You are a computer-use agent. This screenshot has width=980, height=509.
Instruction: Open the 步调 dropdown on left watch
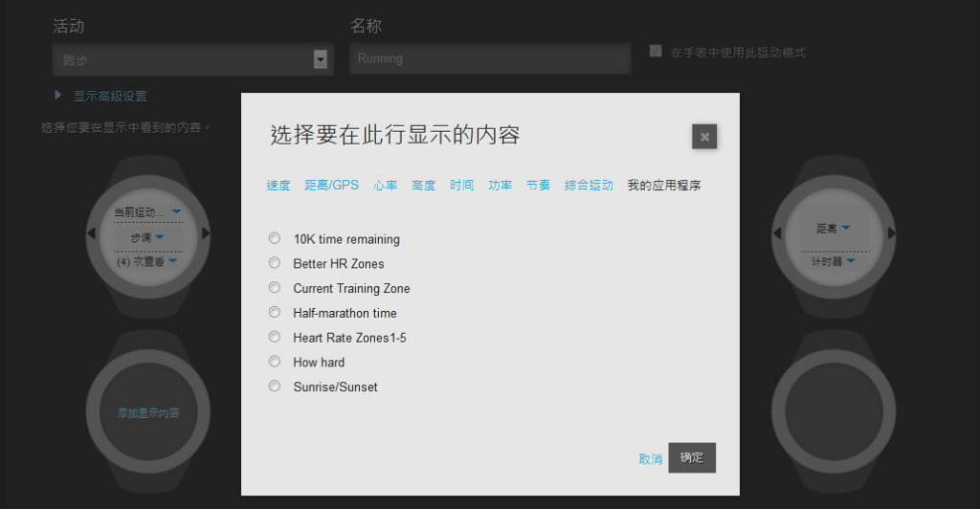click(x=147, y=236)
